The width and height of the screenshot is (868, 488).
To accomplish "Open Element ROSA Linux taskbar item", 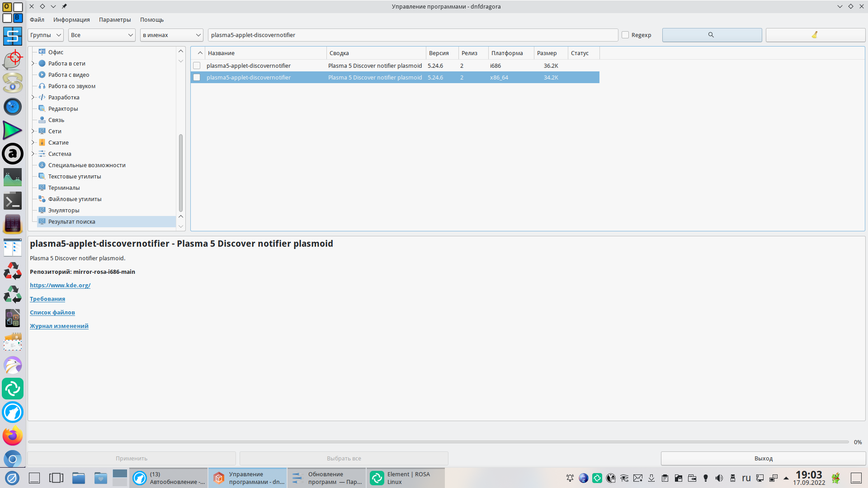I will 405,478.
